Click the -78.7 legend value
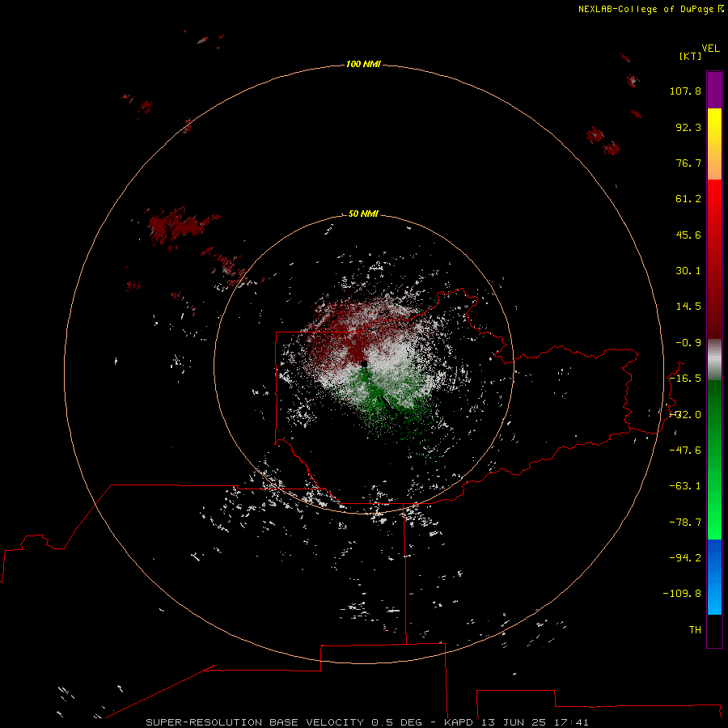Screen dimensions: 728x728 pos(685,523)
